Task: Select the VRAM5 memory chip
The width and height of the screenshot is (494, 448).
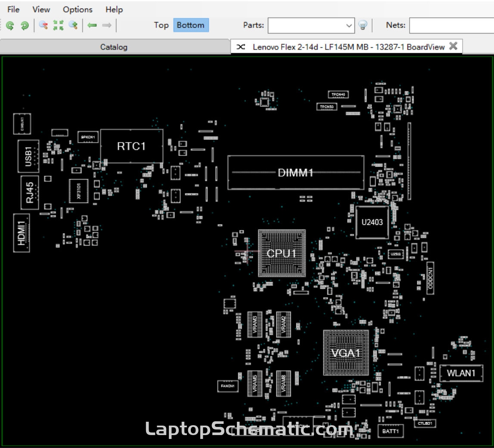Action: 255,383
